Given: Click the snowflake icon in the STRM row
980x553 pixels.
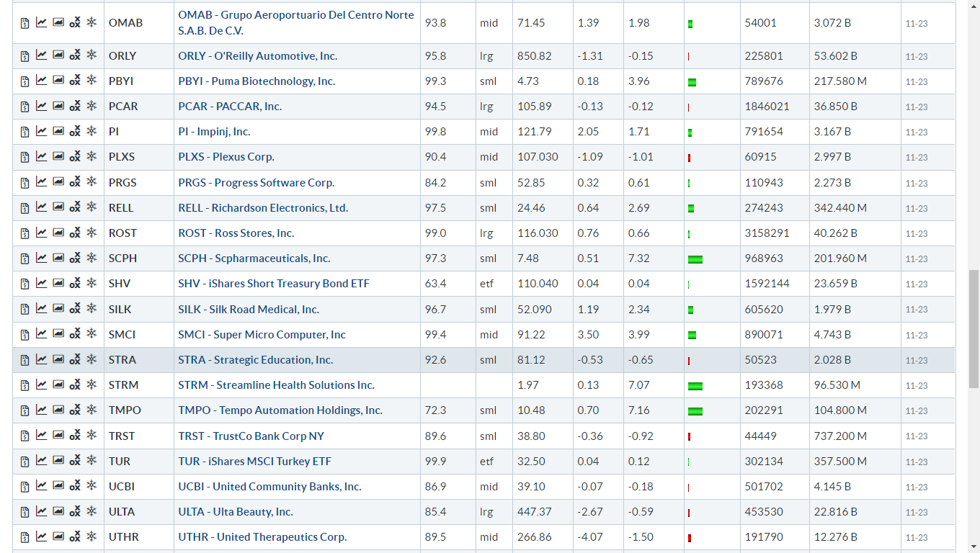Looking at the screenshot, I should click(x=92, y=385).
